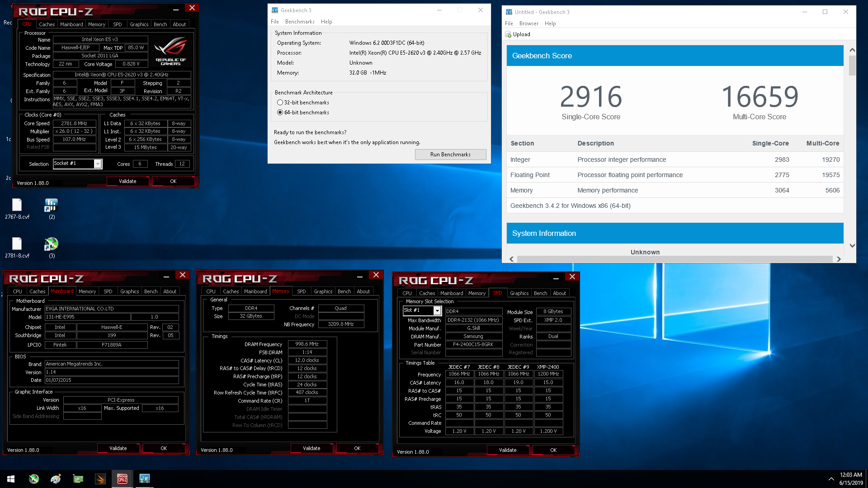Select 64-bit benchmarks radio button
The width and height of the screenshot is (868, 488).
[280, 113]
